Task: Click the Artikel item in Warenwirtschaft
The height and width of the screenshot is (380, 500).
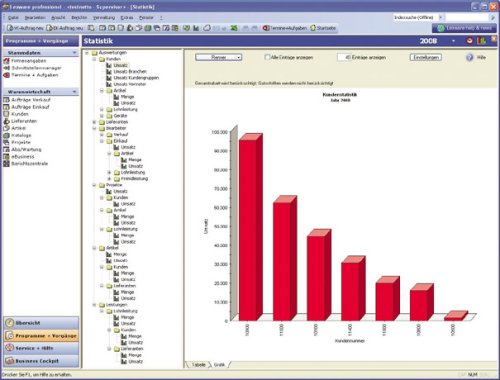Action: 18,128
